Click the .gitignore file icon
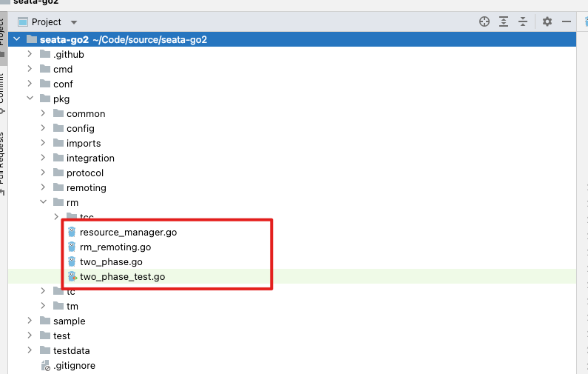The width and height of the screenshot is (588, 374). 45,365
